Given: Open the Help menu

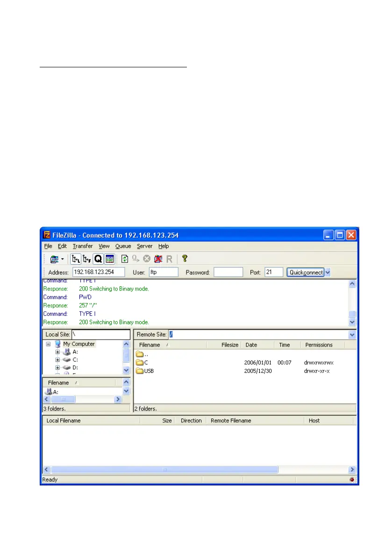Looking at the screenshot, I should pos(164,246).
